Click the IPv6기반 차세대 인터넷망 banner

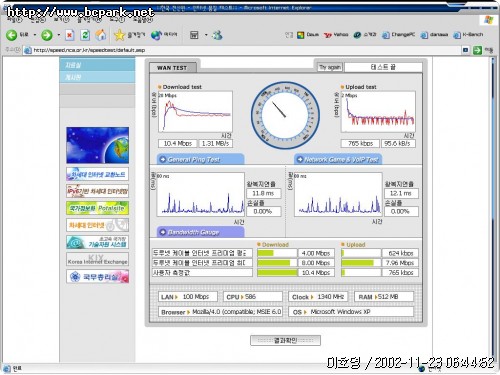[x=97, y=191]
